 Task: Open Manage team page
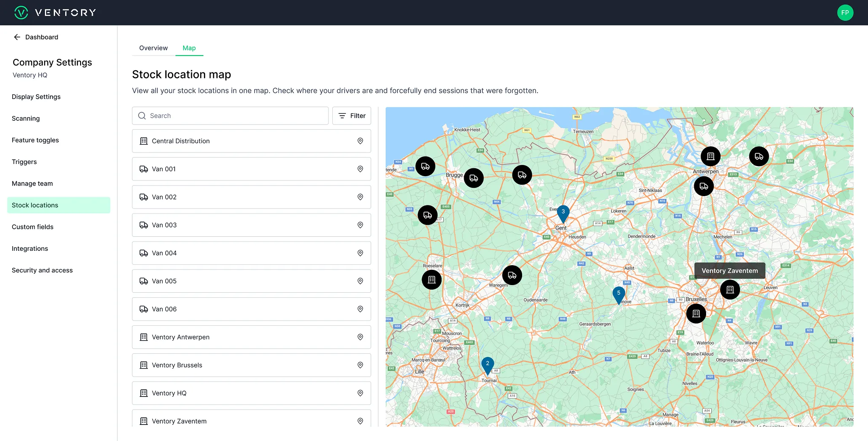point(33,183)
